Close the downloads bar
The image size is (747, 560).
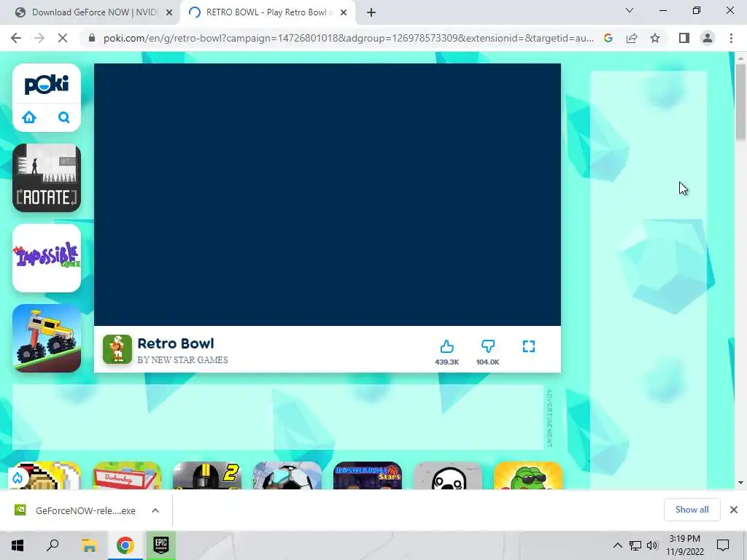[734, 510]
